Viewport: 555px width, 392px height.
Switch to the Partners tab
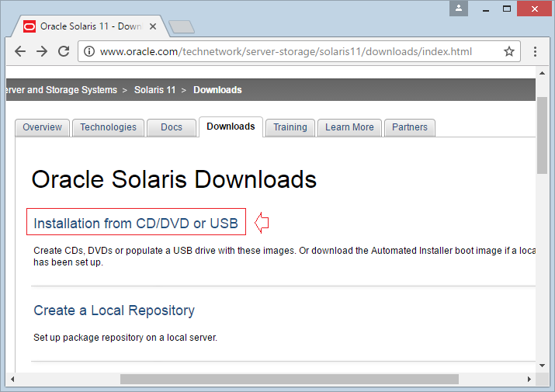click(410, 127)
